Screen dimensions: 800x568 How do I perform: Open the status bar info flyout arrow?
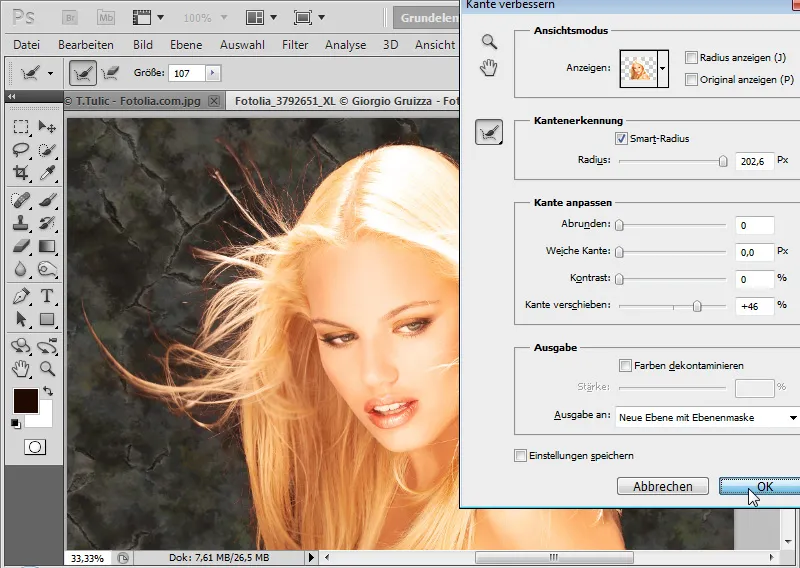[x=311, y=558]
